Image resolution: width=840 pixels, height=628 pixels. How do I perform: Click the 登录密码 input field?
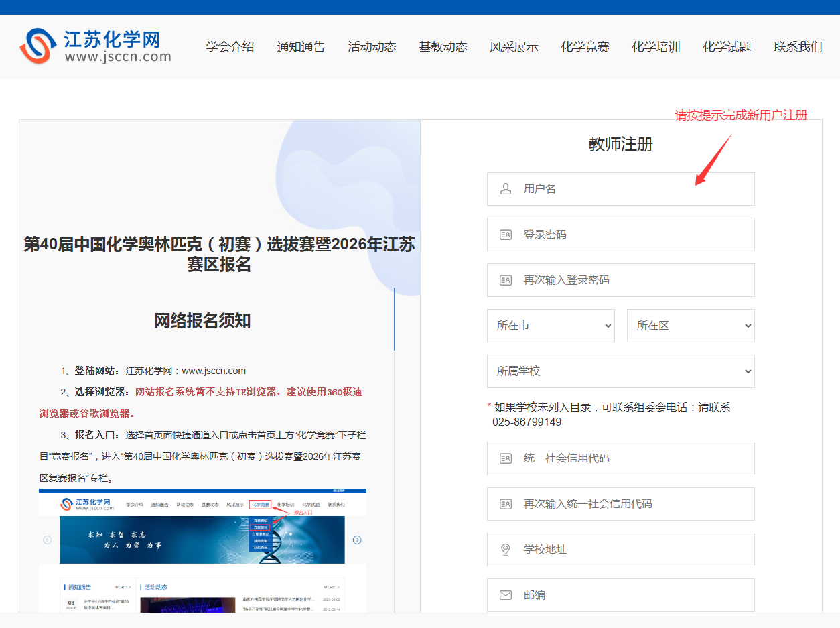click(621, 235)
